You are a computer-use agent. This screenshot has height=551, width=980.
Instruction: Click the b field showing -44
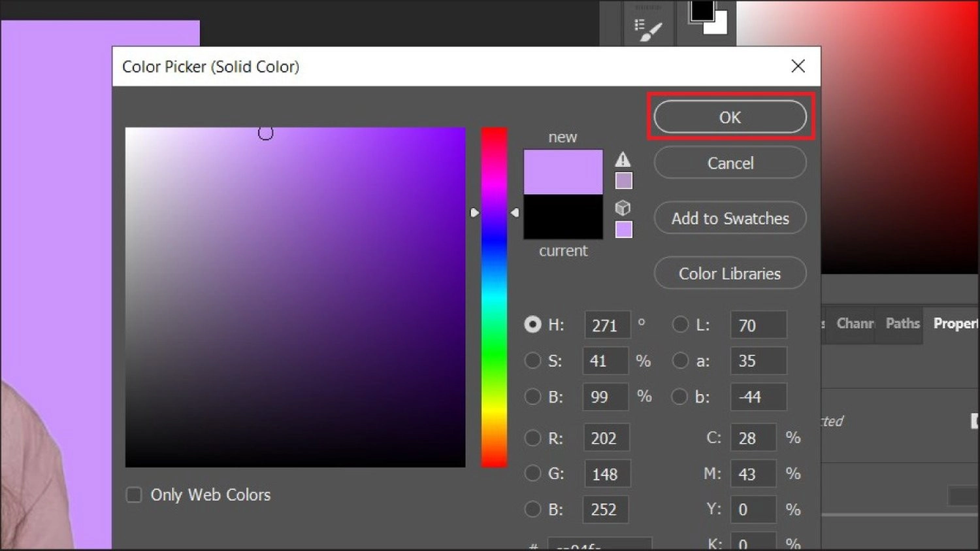759,397
